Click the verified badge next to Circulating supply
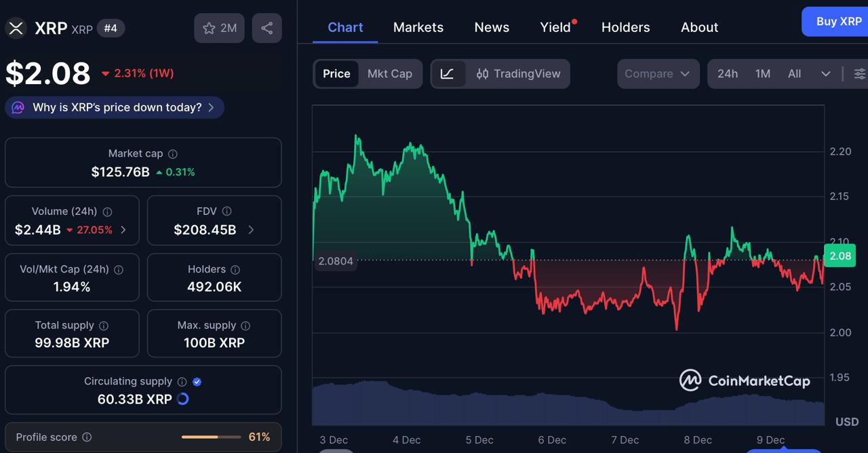 (x=197, y=381)
